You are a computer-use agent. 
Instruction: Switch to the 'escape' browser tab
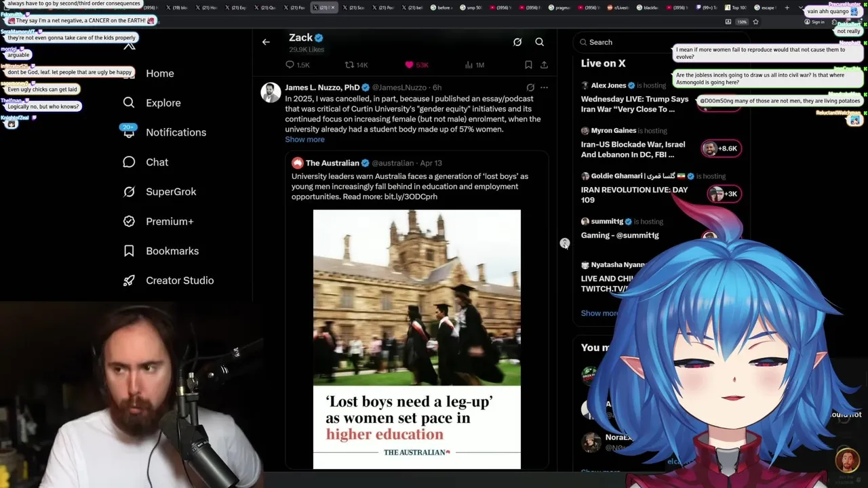click(765, 7)
